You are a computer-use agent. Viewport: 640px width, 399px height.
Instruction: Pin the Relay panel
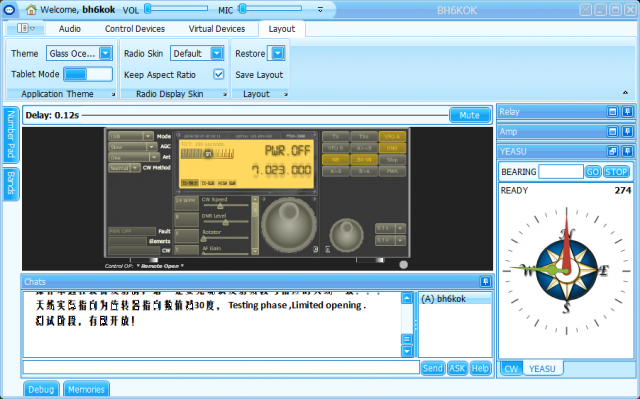pyautogui.click(x=627, y=111)
